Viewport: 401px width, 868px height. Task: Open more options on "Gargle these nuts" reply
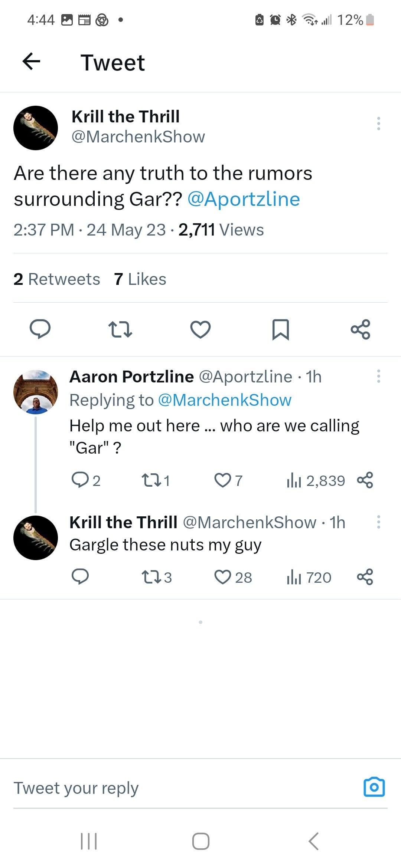coord(378,522)
